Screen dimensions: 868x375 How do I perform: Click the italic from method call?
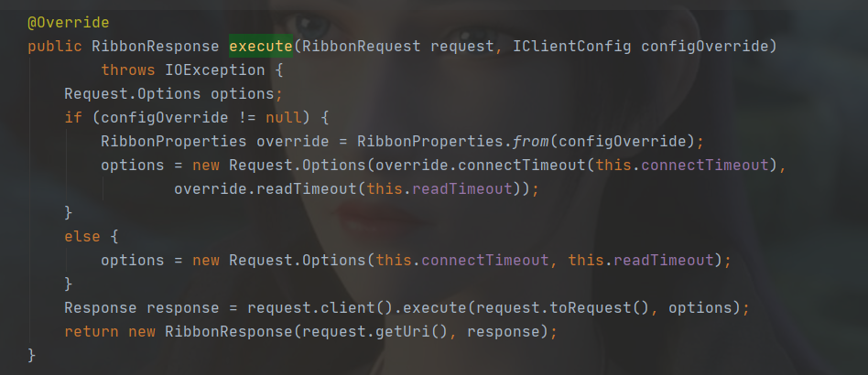(530, 142)
